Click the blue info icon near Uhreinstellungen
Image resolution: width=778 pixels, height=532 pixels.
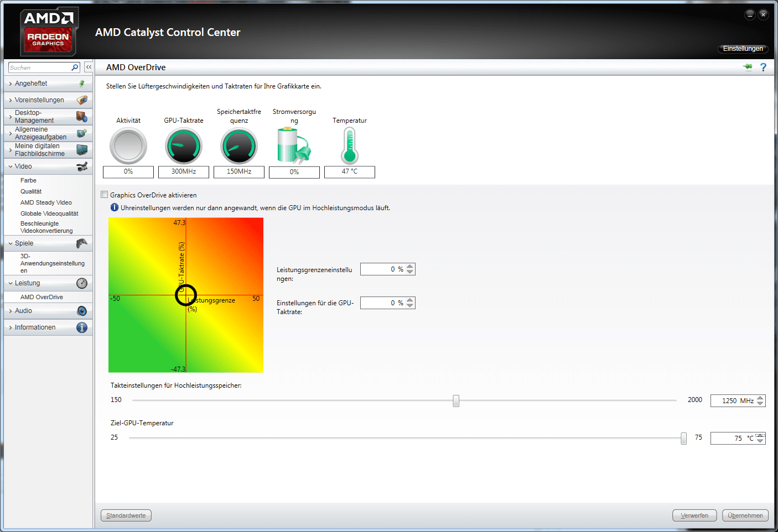(115, 207)
